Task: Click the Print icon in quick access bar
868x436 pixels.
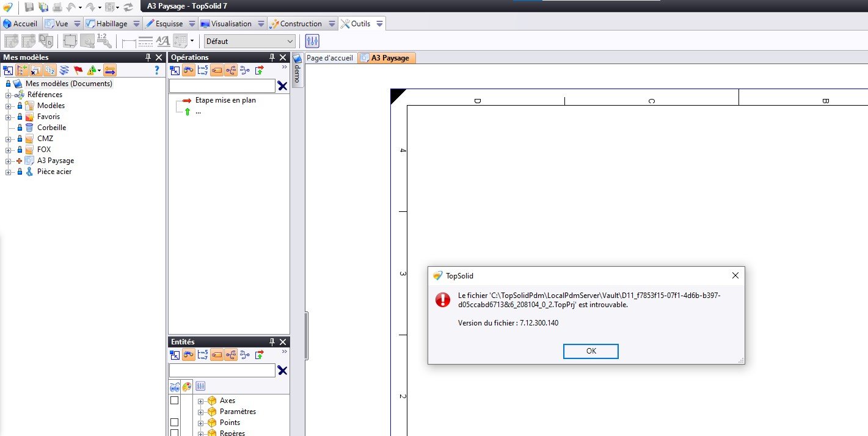Action: [57, 7]
